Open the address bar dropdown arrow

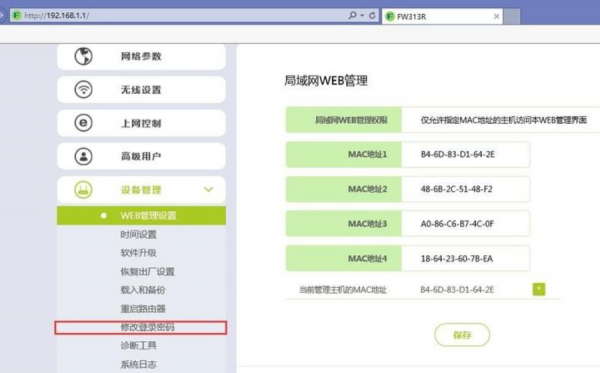(362, 16)
